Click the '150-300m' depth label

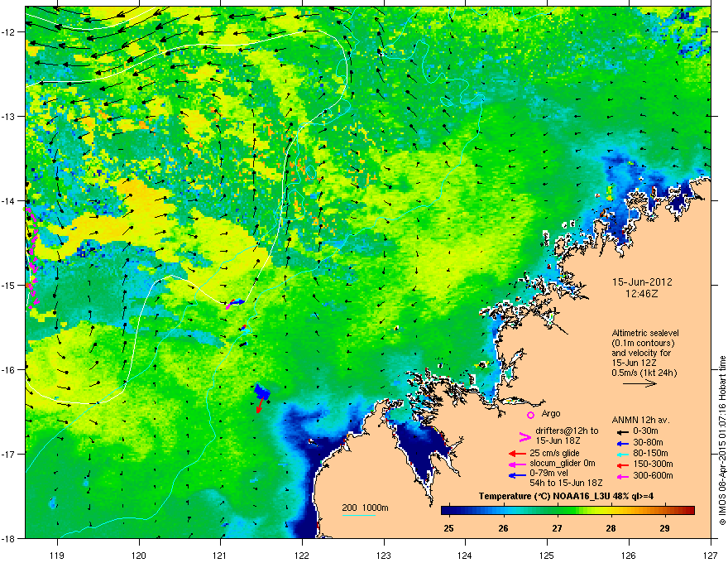coord(653,464)
